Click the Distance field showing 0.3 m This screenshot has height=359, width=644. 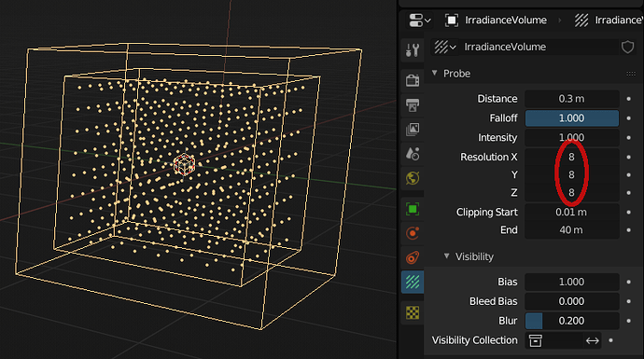[x=572, y=99]
